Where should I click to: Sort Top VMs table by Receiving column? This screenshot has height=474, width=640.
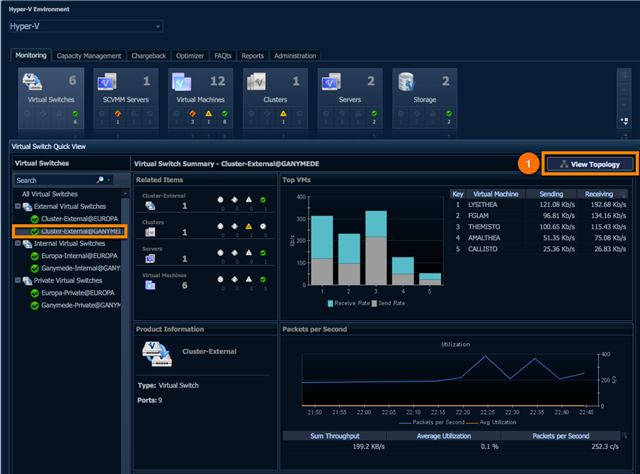pyautogui.click(x=598, y=194)
